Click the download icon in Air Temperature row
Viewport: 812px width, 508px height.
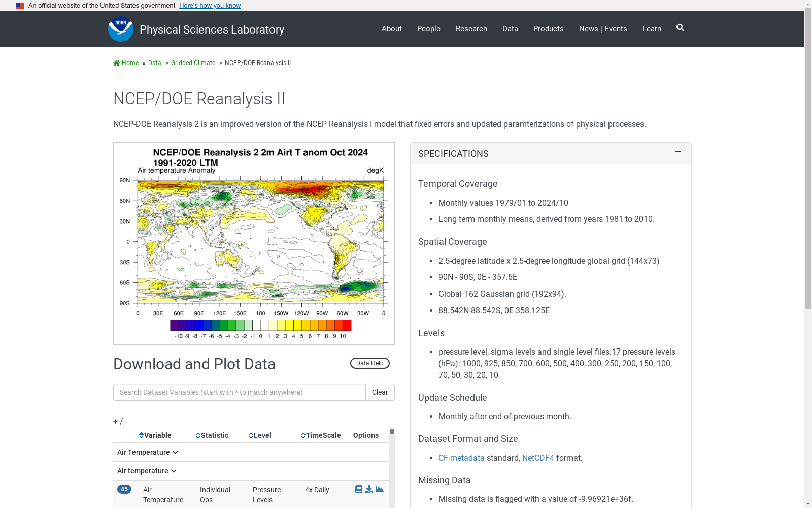coord(369,489)
